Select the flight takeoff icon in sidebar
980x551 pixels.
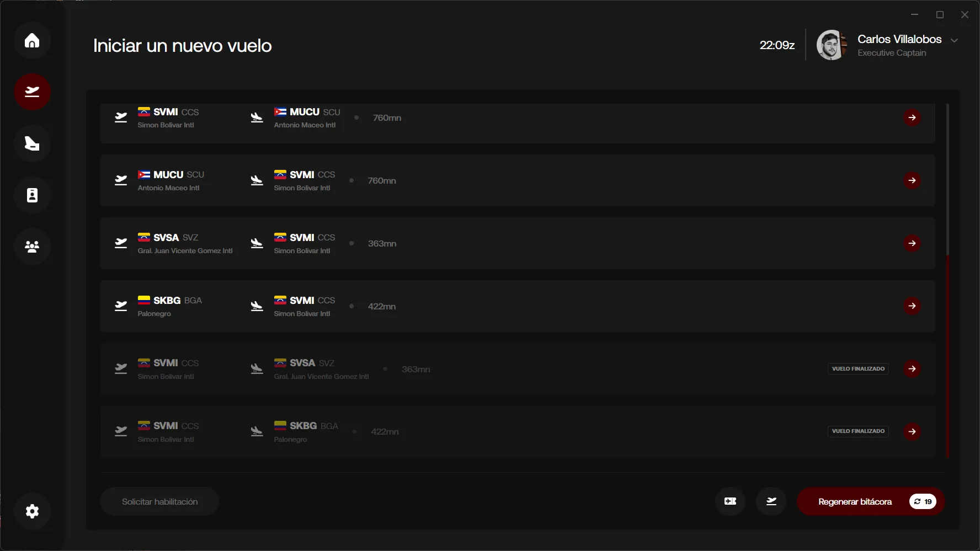[32, 92]
